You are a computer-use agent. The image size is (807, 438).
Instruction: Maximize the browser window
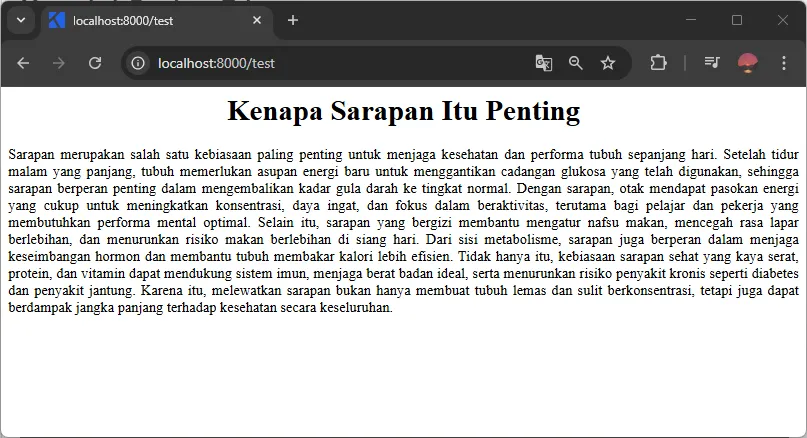(737, 20)
